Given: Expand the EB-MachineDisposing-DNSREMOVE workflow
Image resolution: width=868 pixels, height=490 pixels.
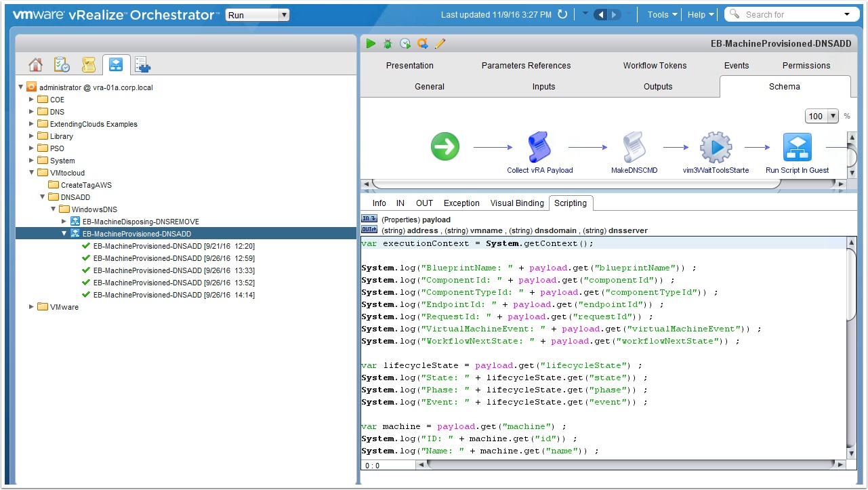Looking at the screenshot, I should [64, 222].
